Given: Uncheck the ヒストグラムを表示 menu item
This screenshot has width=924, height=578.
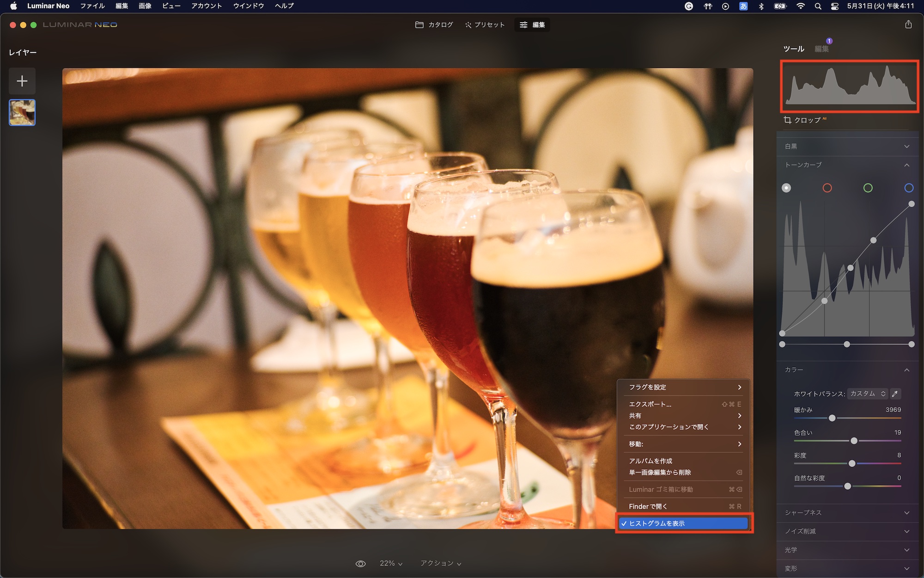Looking at the screenshot, I should [683, 523].
